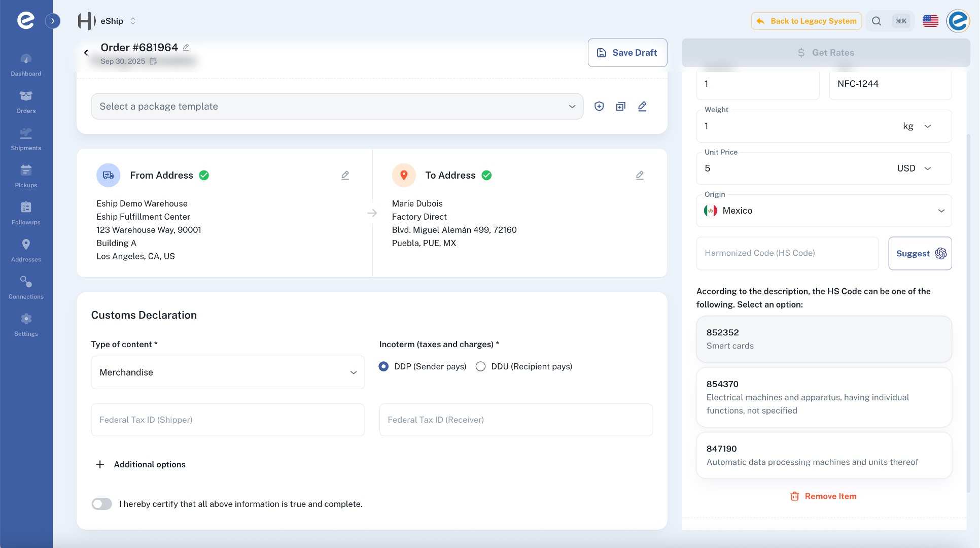Open the Select a package template dropdown

point(337,107)
